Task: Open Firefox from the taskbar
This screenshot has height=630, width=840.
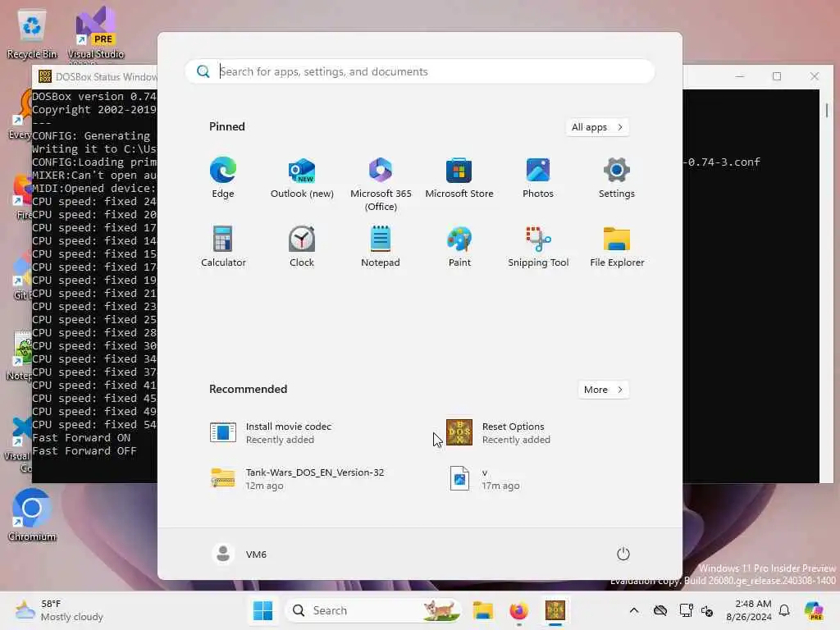Action: (x=518, y=610)
